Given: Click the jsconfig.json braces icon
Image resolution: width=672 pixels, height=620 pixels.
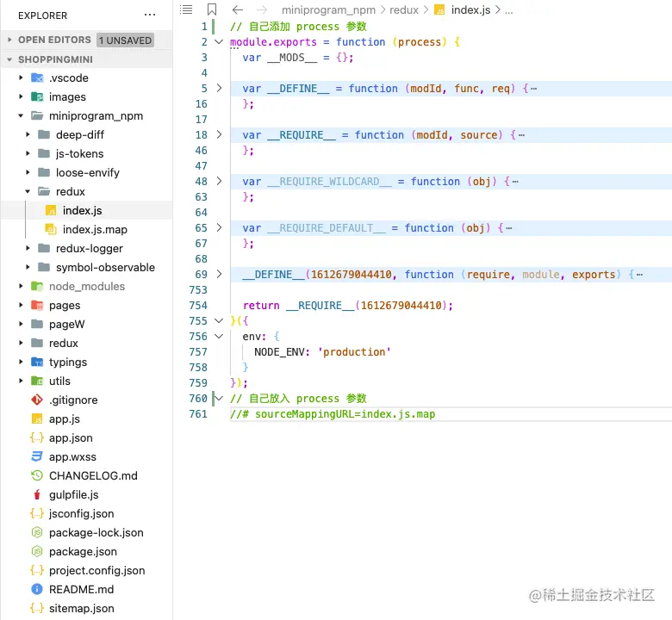Looking at the screenshot, I should click(x=37, y=513).
